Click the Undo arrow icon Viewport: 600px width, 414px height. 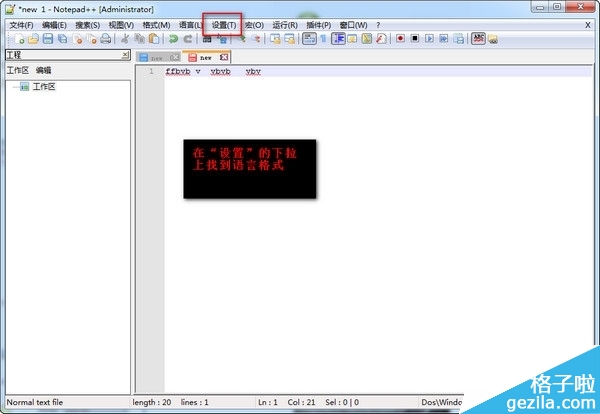click(x=172, y=39)
